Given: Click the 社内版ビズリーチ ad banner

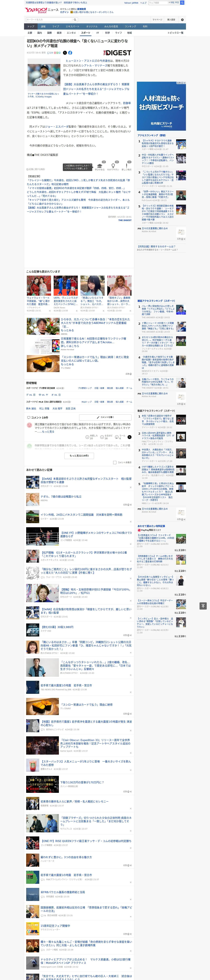Looking at the screenshot, I should (161, 106).
